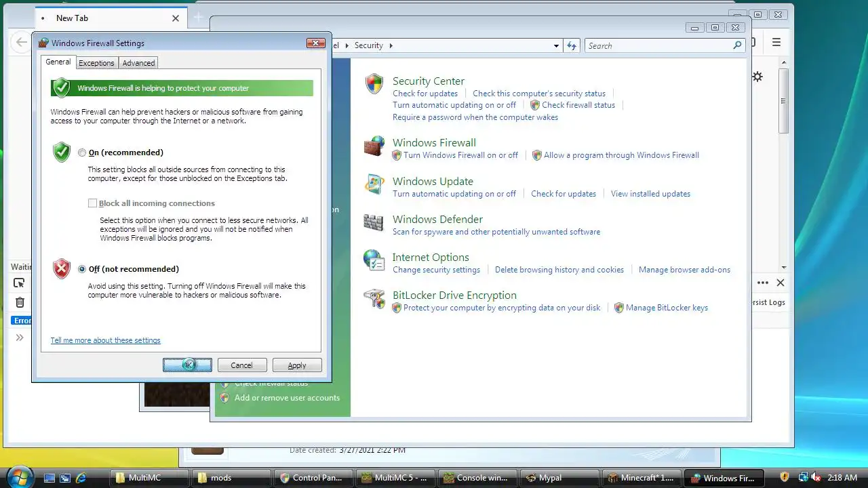
Task: Click the BitLocker Drive Encryption keys icon
Action: (x=374, y=298)
